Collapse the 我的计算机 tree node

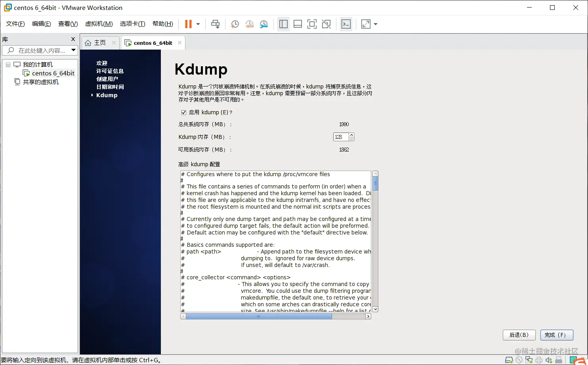(8, 64)
